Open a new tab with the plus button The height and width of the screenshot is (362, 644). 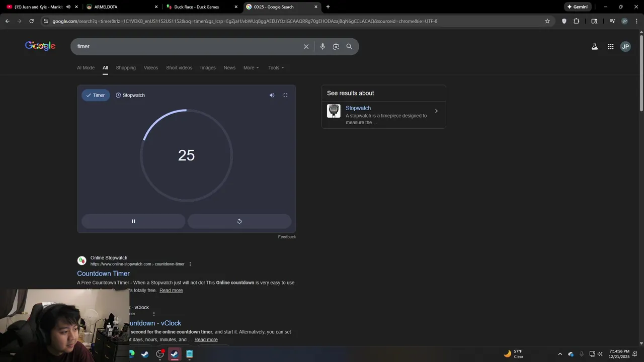(328, 7)
